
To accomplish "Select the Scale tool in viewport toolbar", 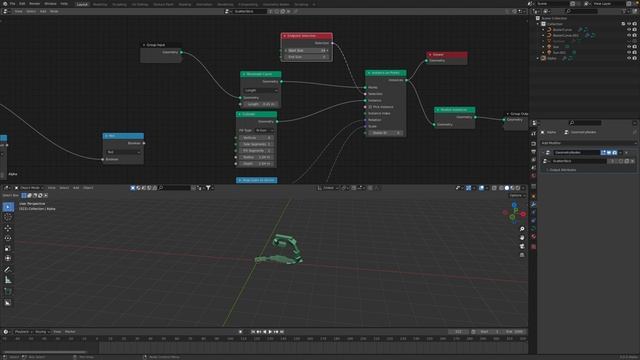I will (x=8, y=249).
